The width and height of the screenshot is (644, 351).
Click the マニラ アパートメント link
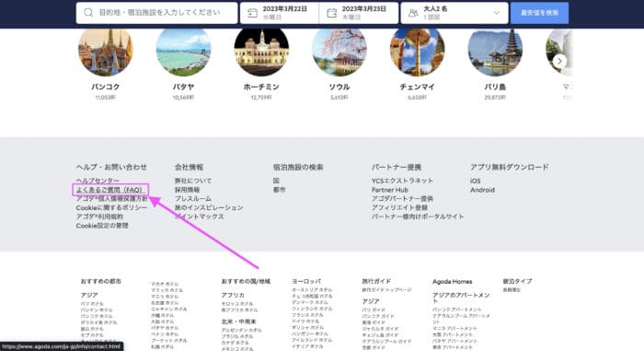454,328
